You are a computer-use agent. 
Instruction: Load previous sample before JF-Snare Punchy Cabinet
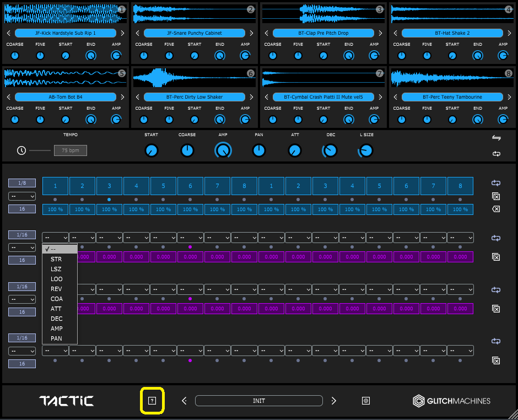tap(138, 33)
